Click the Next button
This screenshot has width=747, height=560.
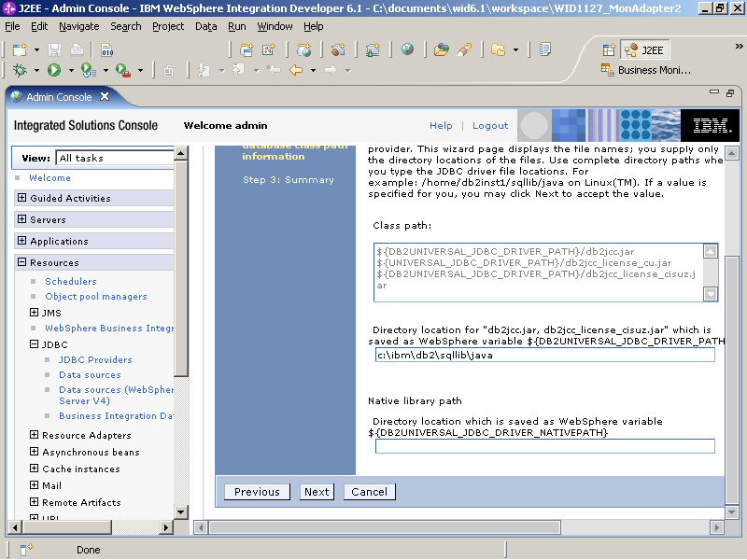click(317, 492)
